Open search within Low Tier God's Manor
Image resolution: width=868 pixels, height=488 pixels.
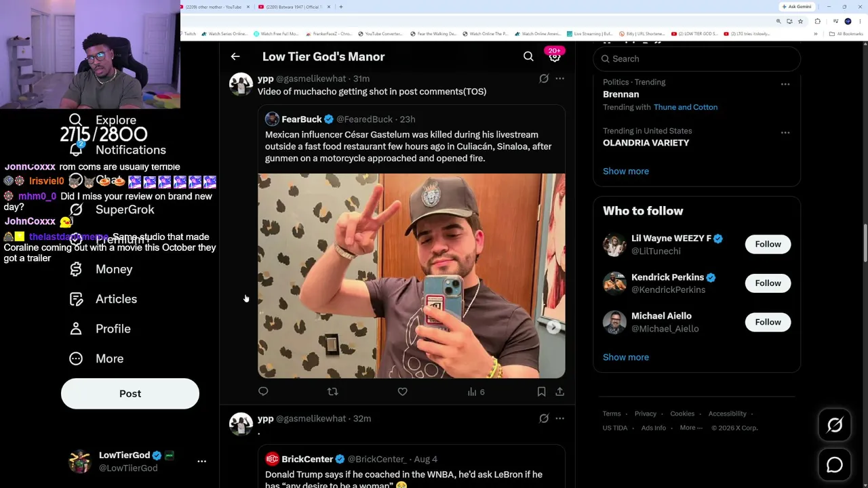[x=528, y=56]
